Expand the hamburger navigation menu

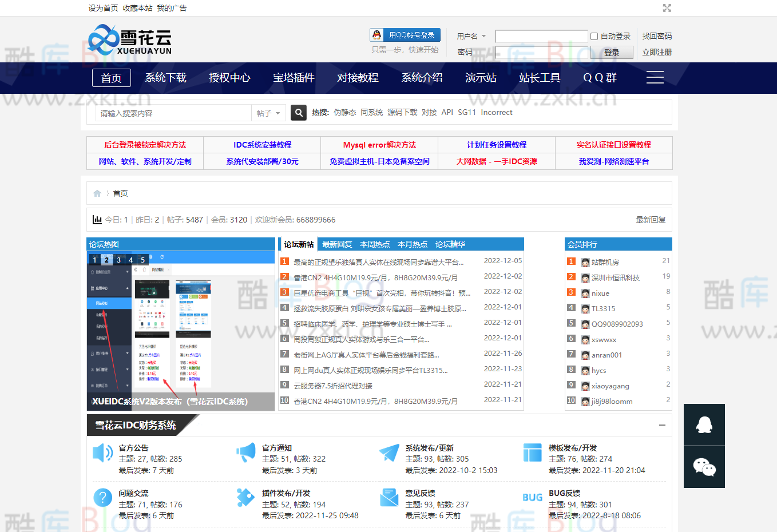click(655, 77)
